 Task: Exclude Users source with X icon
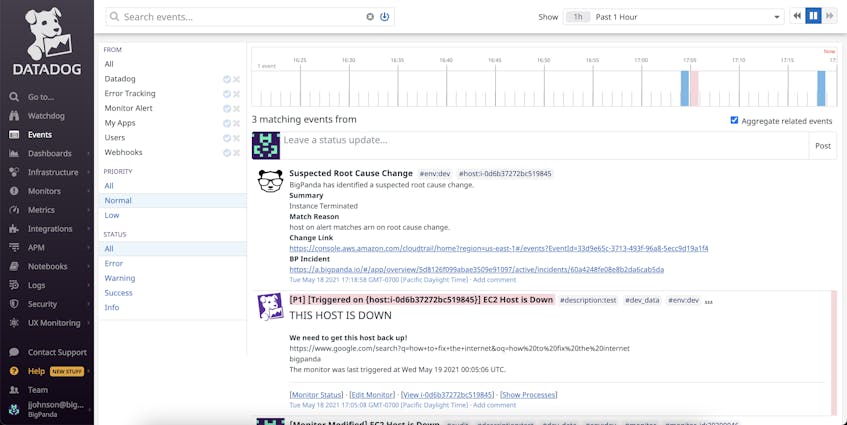click(237, 138)
